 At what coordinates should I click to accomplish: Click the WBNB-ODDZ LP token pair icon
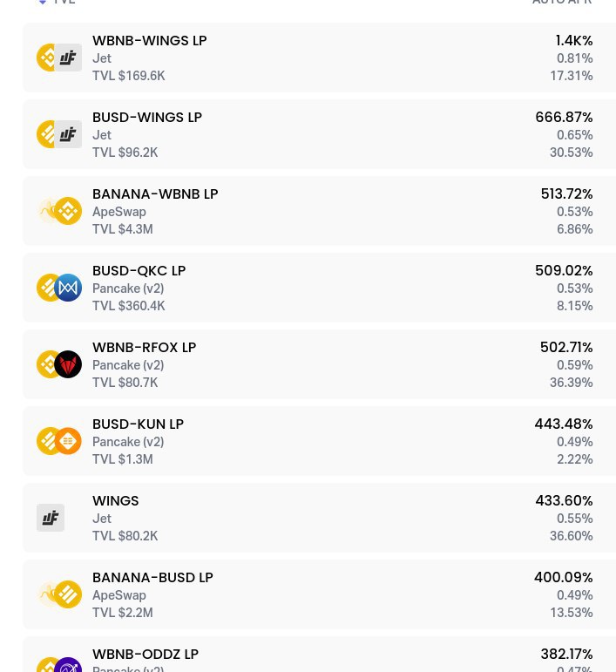59,665
